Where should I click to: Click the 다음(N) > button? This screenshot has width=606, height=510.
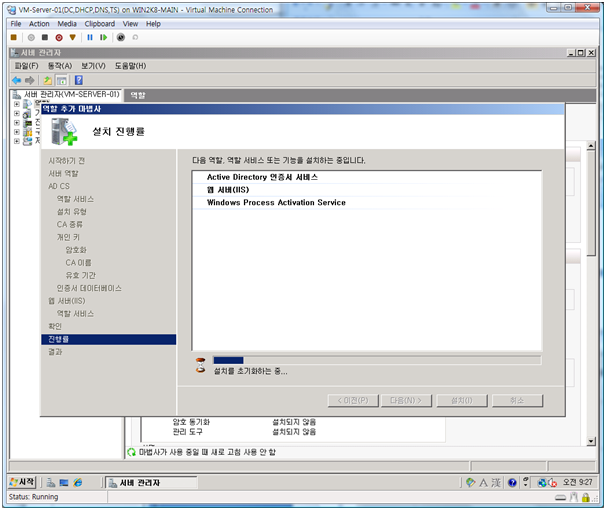pos(406,401)
